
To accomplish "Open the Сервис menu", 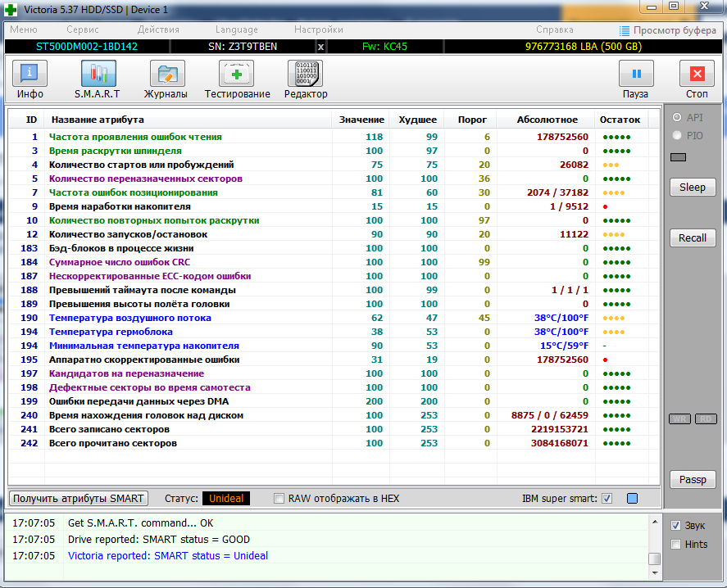I will pyautogui.click(x=83, y=29).
